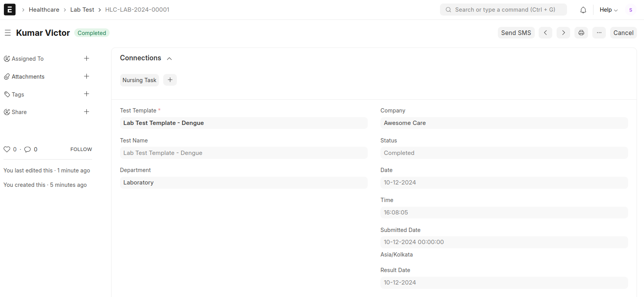Image resolution: width=644 pixels, height=297 pixels.
Task: Open the app home logo icon
Action: coord(10,10)
